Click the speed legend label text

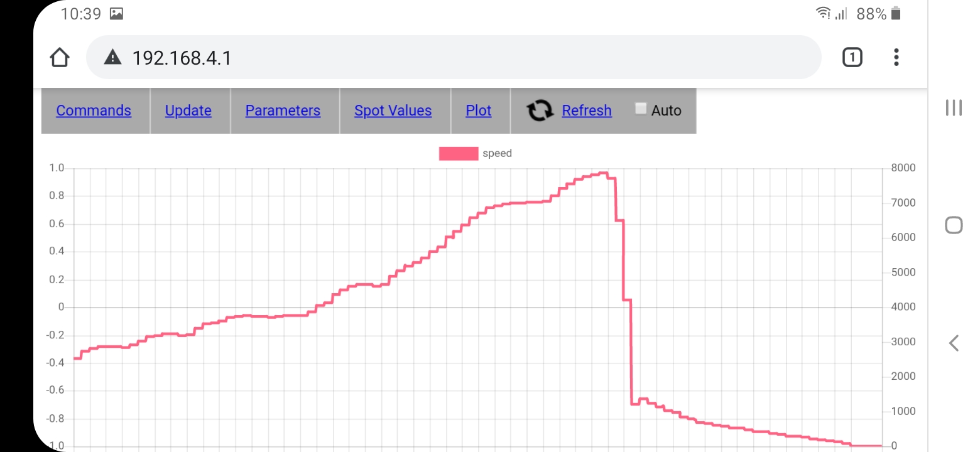497,153
